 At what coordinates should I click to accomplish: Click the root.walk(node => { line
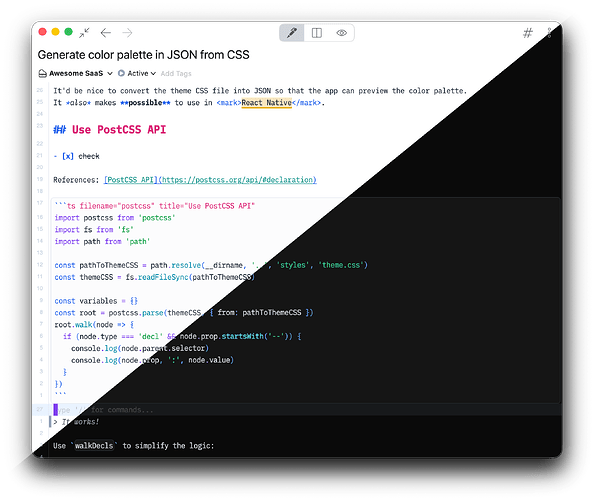(x=94, y=325)
